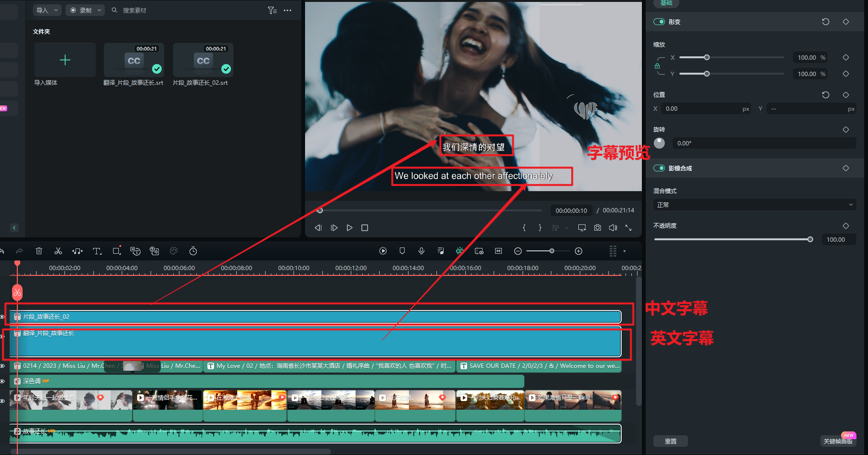Toggle the 形变 transform switch

(659, 22)
